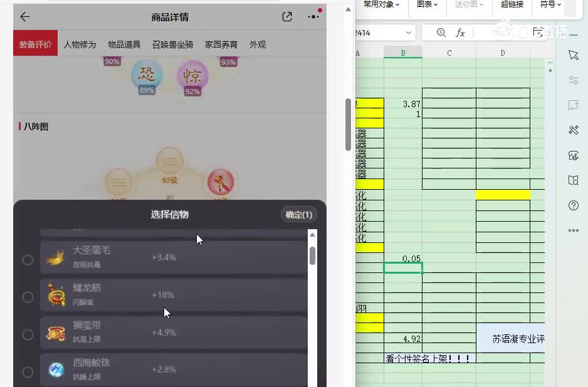Image resolution: width=588 pixels, height=387 pixels.
Task: Click the 大圣毫毛 item icon
Action: [56, 258]
